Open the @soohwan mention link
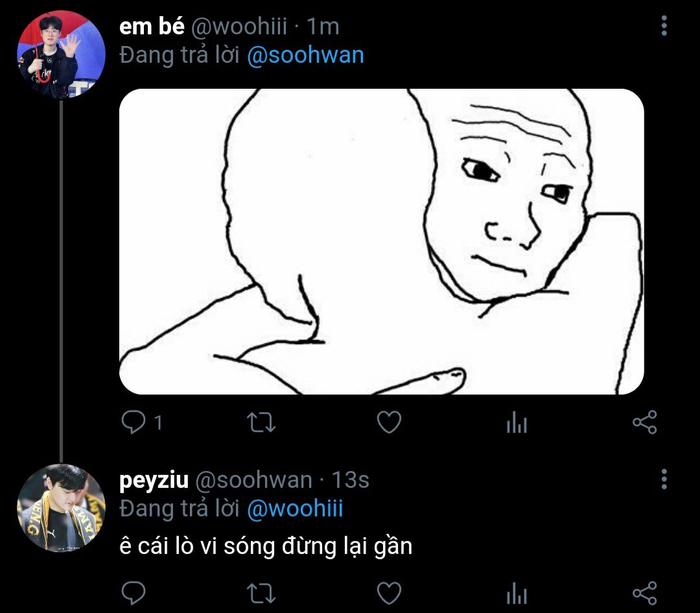700x613 pixels. point(305,55)
